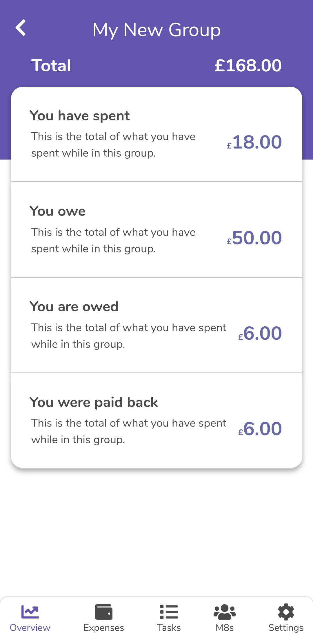Tap the My New Group title

tap(156, 30)
